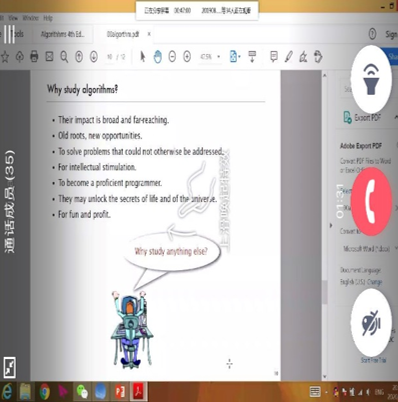
Task: Toggle the speakerphone button
Action: tap(371, 79)
